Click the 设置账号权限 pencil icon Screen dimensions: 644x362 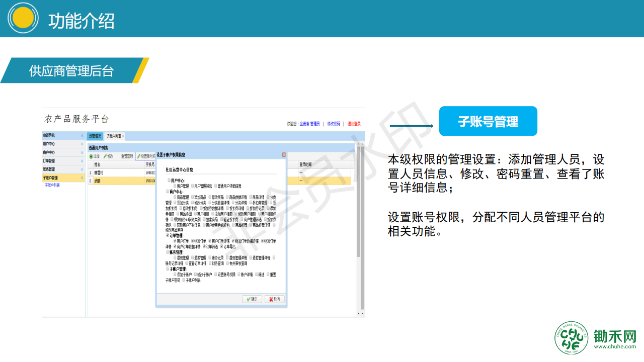point(139,156)
